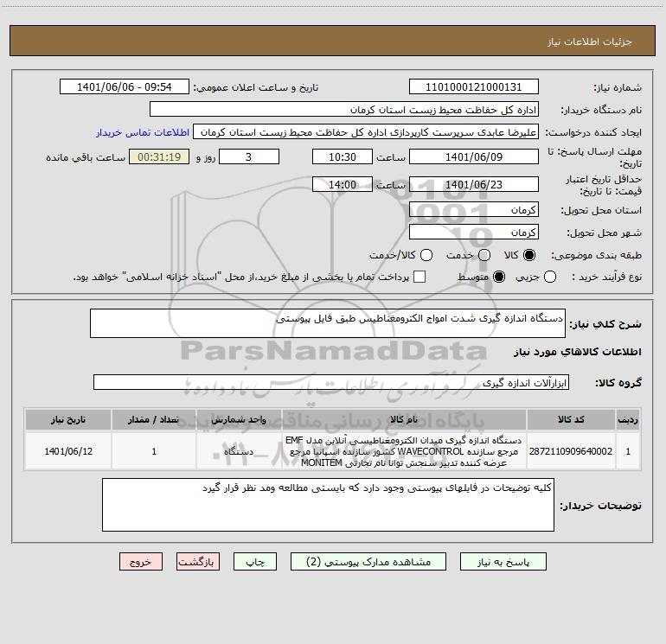This screenshot has height=644, width=666.
Task: Choose جزیی purchase process type
Action: 550,277
